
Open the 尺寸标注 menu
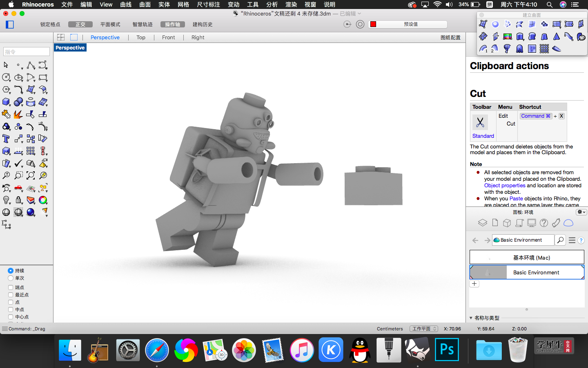click(208, 4)
